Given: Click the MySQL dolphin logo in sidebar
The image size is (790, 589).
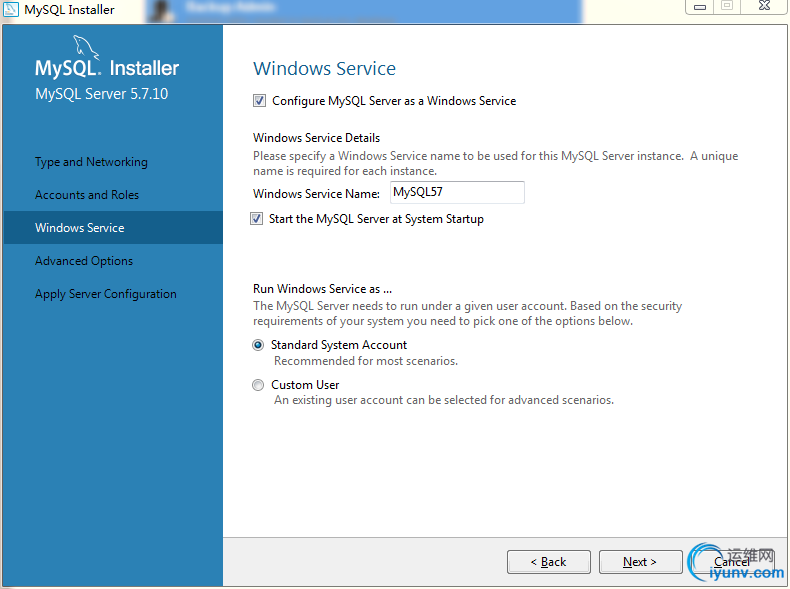Looking at the screenshot, I should pos(86,47).
